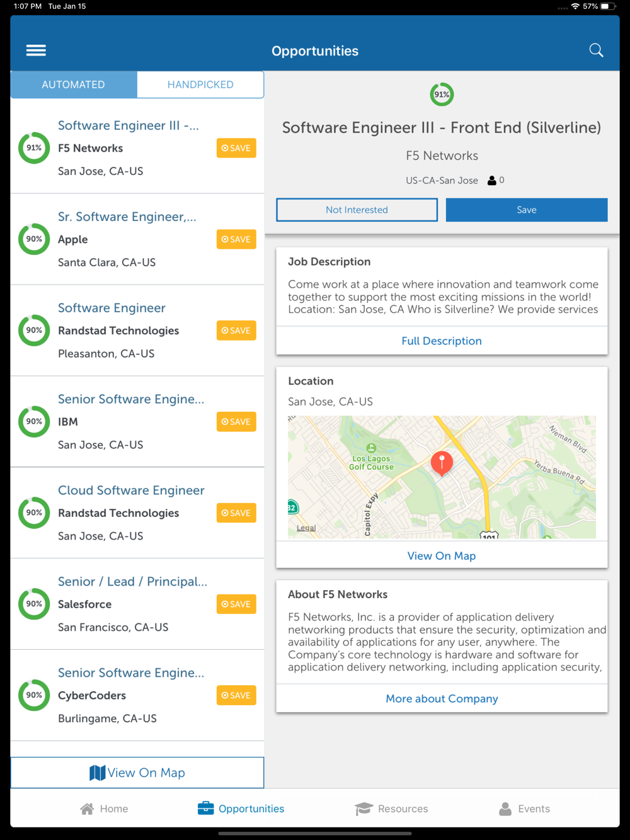Image resolution: width=630 pixels, height=840 pixels.
Task: Click the Not Interested button
Action: pos(357,210)
